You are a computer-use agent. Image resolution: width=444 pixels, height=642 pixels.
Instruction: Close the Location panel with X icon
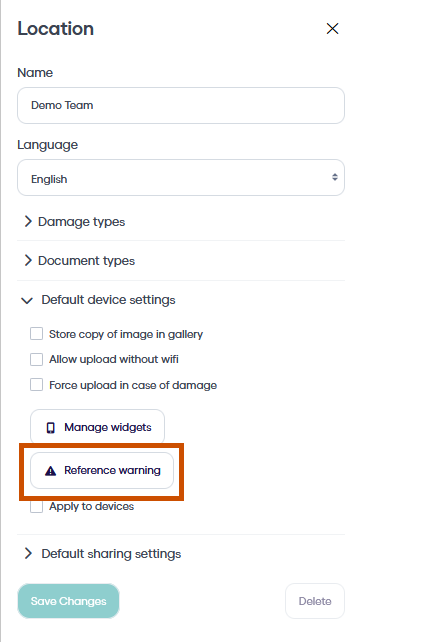[x=332, y=29]
